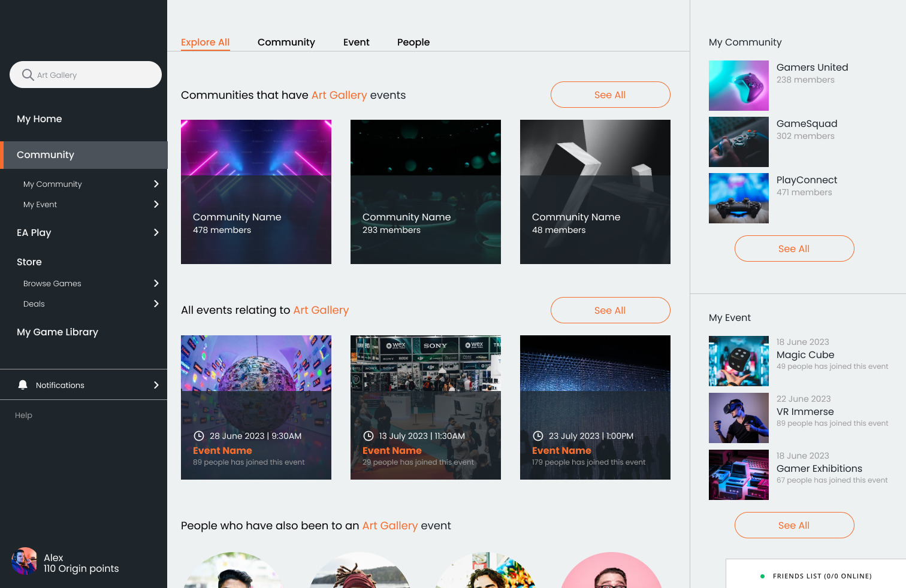Open Alex's profile avatar
Image resolution: width=906 pixels, height=588 pixels.
click(25, 561)
